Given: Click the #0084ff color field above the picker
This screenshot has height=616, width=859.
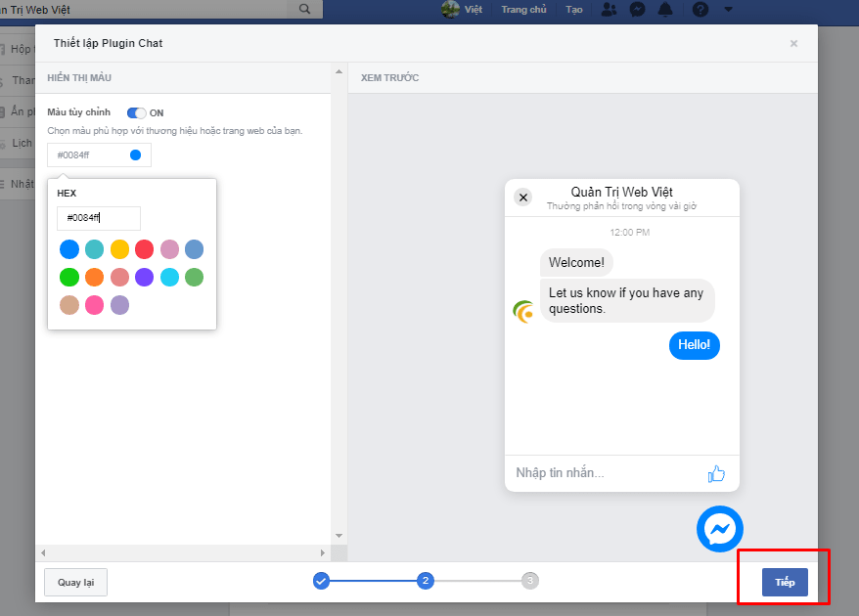Looking at the screenshot, I should pos(99,154).
